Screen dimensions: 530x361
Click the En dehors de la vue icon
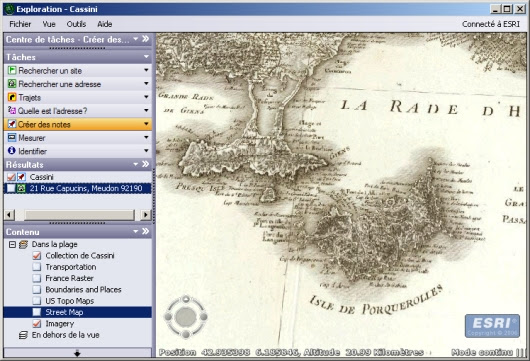(23, 335)
